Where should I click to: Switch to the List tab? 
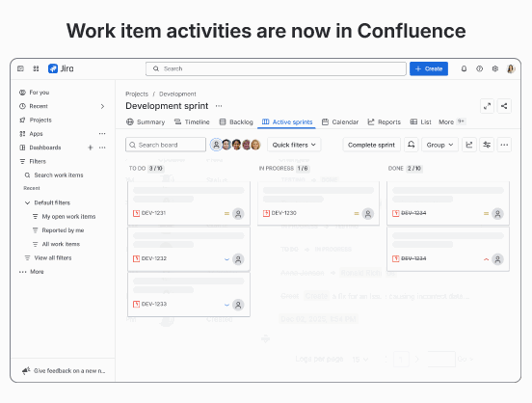coord(421,121)
